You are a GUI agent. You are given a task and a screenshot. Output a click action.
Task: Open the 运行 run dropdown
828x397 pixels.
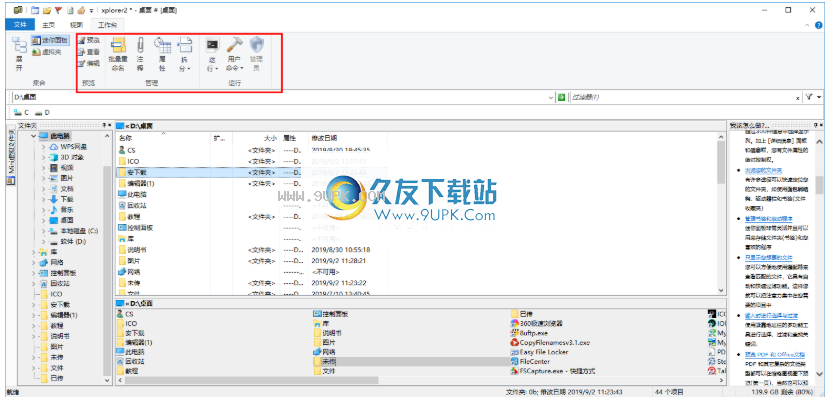212,54
